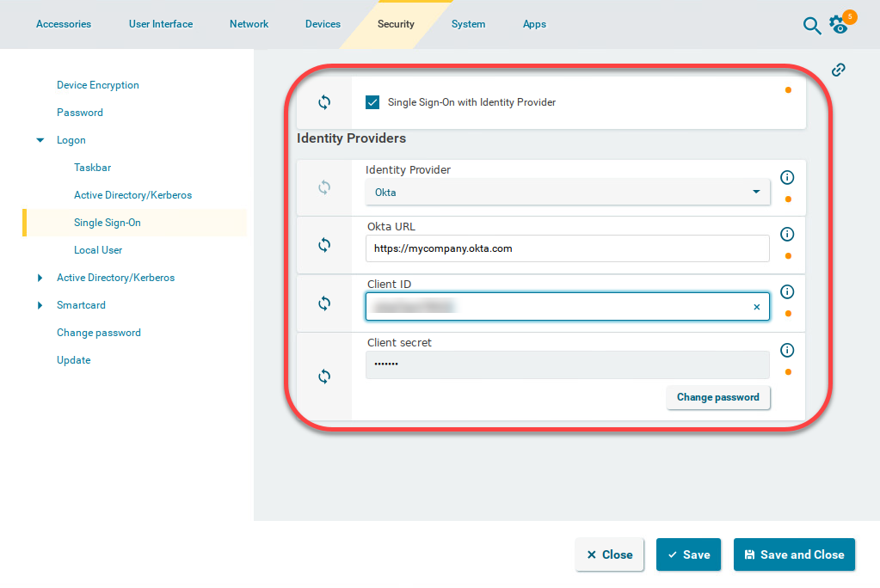Open the info icon next to Identity Provider
This screenshot has width=880, height=588.
[x=787, y=177]
